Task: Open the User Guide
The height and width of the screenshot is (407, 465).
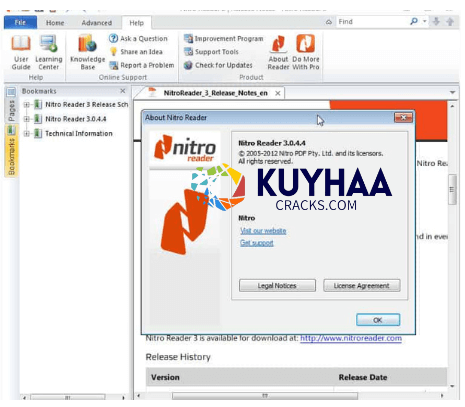Action: coord(21,53)
